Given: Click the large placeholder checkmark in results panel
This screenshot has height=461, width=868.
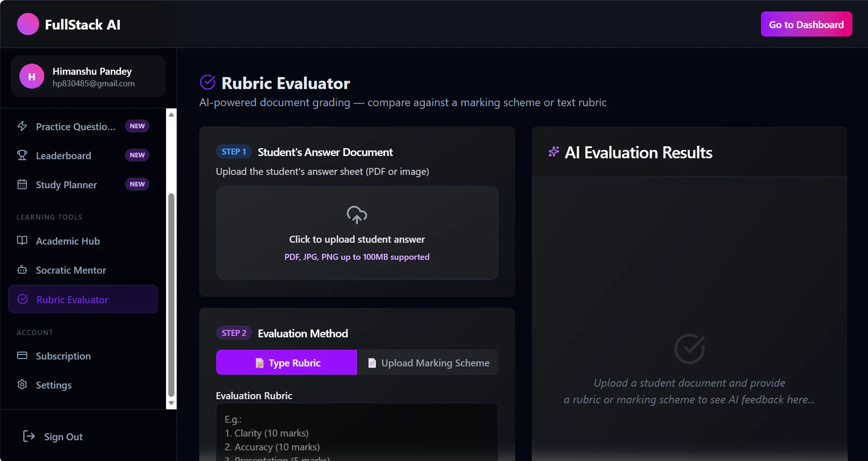Looking at the screenshot, I should click(690, 348).
